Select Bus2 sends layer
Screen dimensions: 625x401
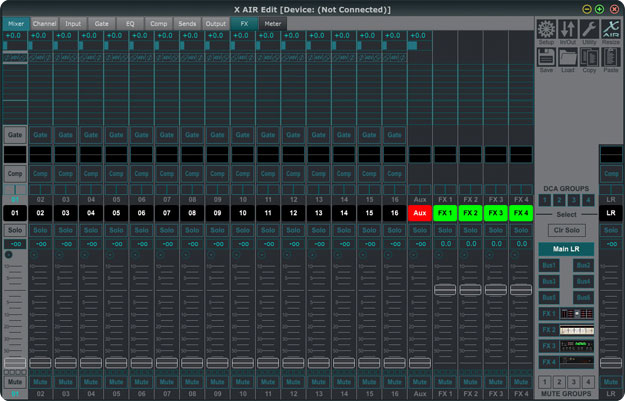coord(584,265)
